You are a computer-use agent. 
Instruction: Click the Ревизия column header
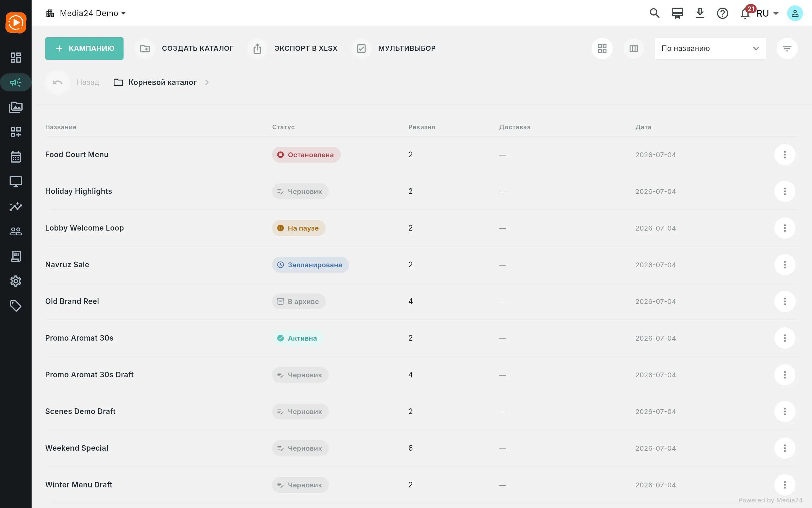pyautogui.click(x=422, y=127)
